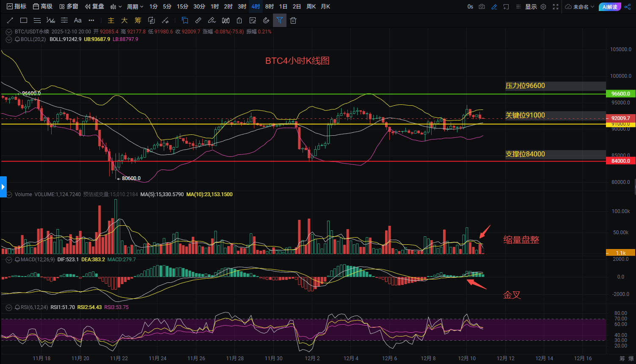Select the Fibonacci levels lines tool
The image size is (636, 364).
coord(64,20)
